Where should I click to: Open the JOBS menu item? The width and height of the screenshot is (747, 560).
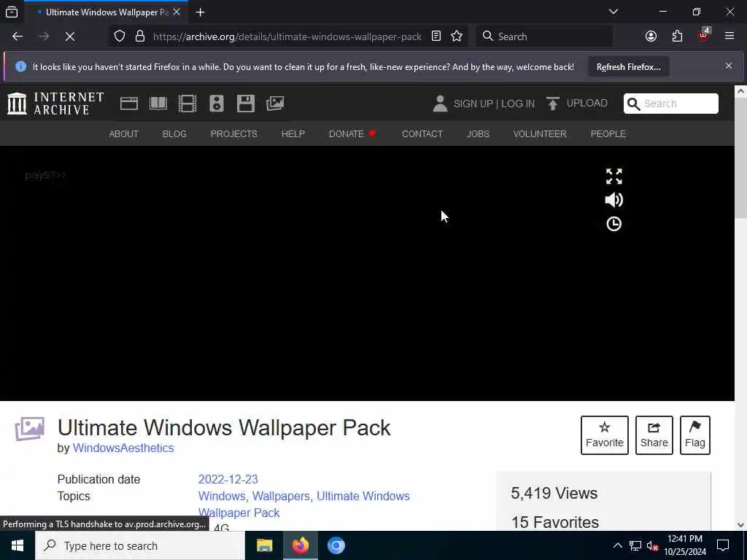(x=478, y=134)
